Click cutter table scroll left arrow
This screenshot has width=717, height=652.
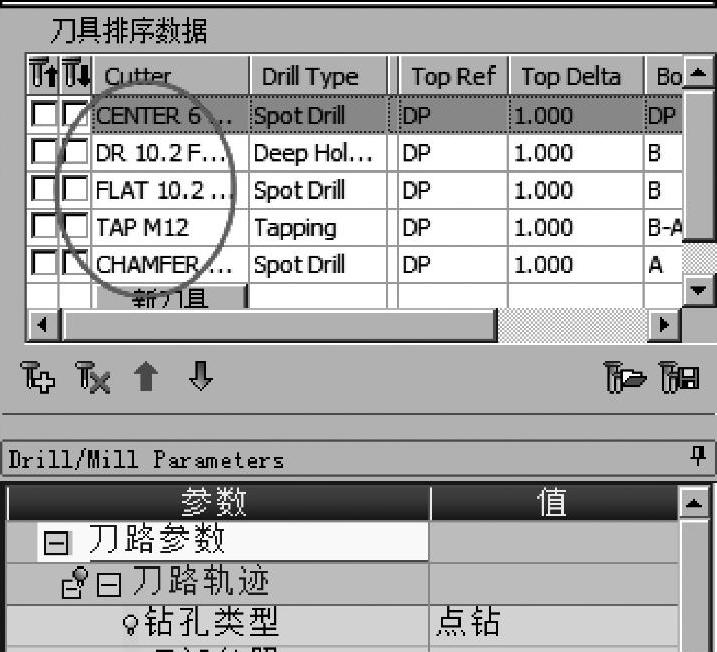(x=43, y=325)
